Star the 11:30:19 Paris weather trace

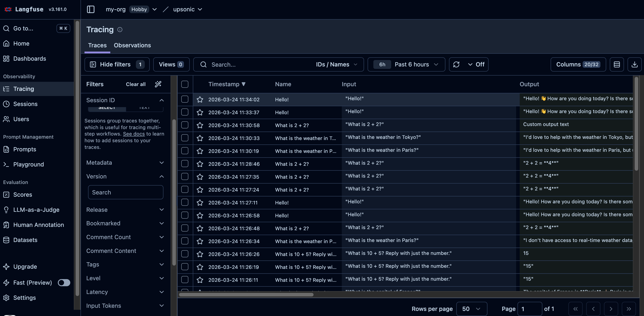(x=200, y=151)
